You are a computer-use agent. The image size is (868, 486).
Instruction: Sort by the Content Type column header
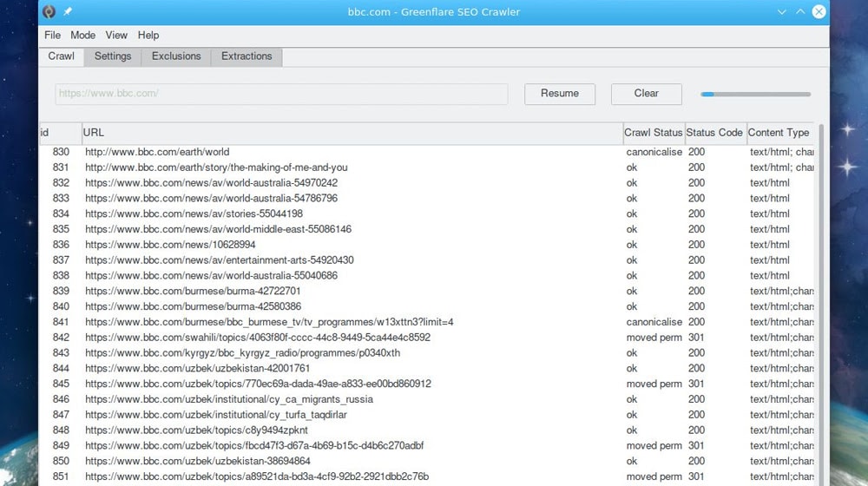[780, 133]
